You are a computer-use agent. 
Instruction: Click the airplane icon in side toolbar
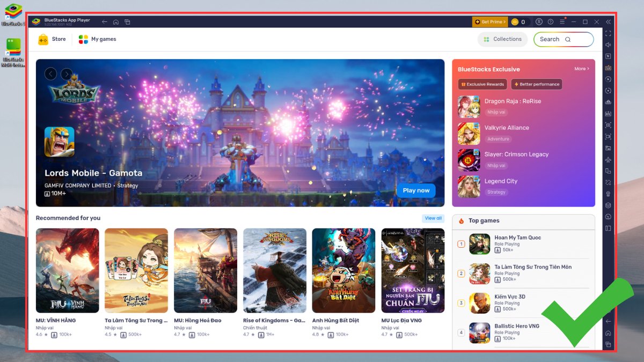(608, 160)
